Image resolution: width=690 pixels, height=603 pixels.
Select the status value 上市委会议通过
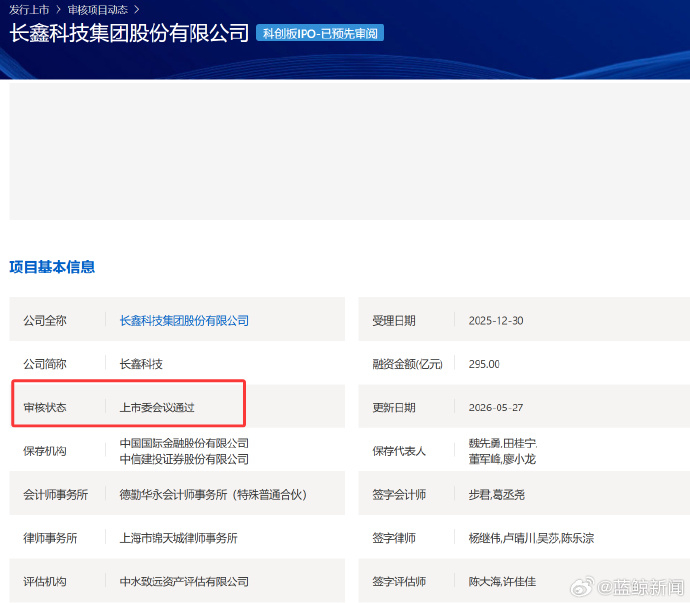pos(157,408)
